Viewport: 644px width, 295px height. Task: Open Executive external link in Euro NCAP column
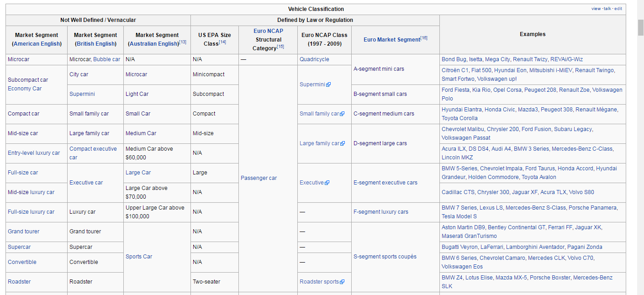314,183
